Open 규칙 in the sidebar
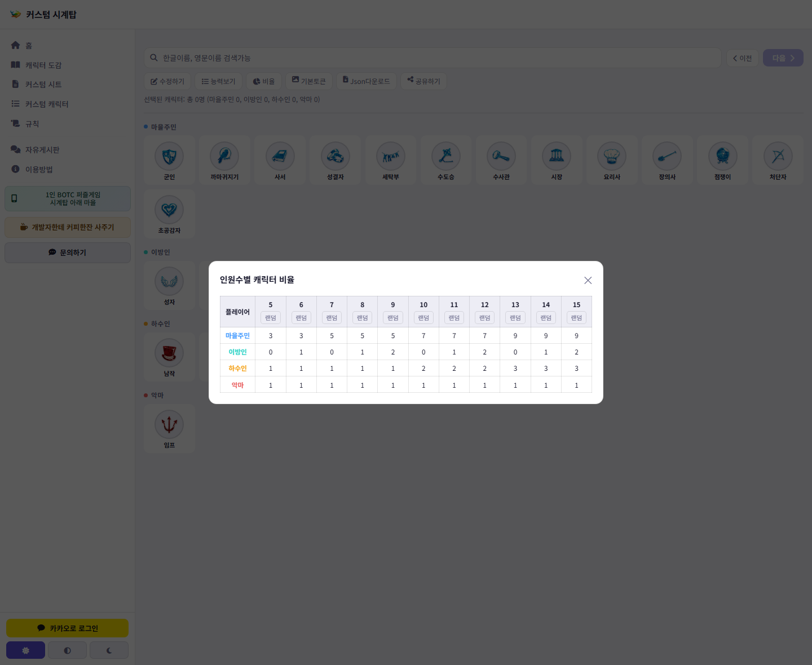This screenshot has width=812, height=665. pos(68,123)
